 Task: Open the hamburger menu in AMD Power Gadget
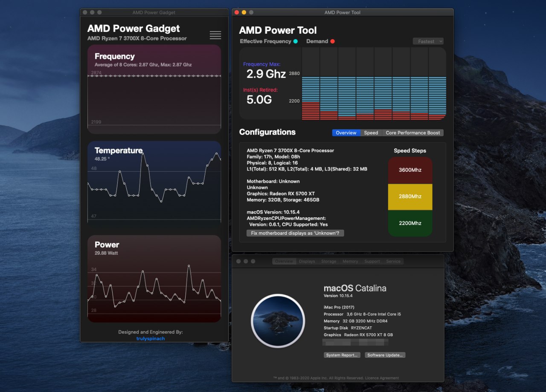pos(215,35)
